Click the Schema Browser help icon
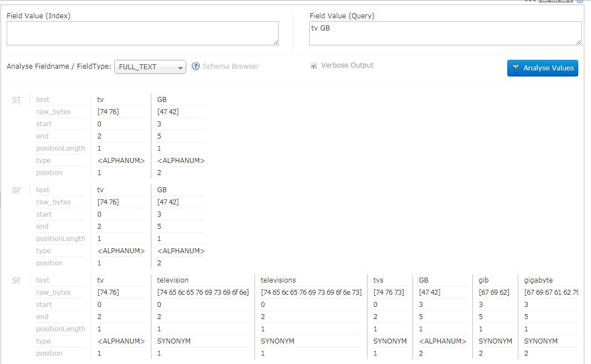 pyautogui.click(x=195, y=66)
